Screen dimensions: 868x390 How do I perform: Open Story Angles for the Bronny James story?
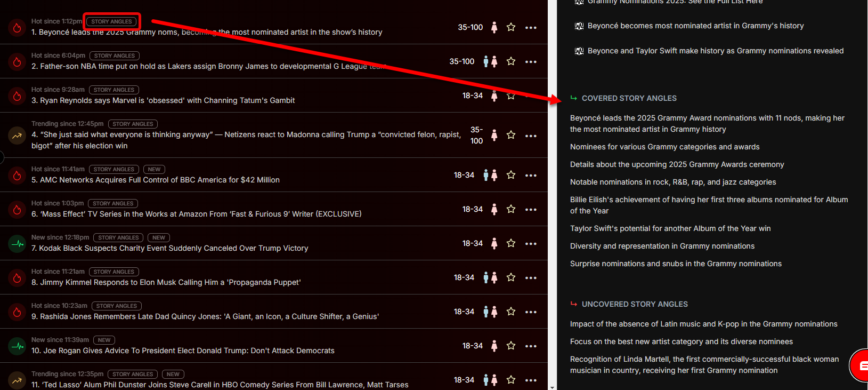pyautogui.click(x=114, y=55)
